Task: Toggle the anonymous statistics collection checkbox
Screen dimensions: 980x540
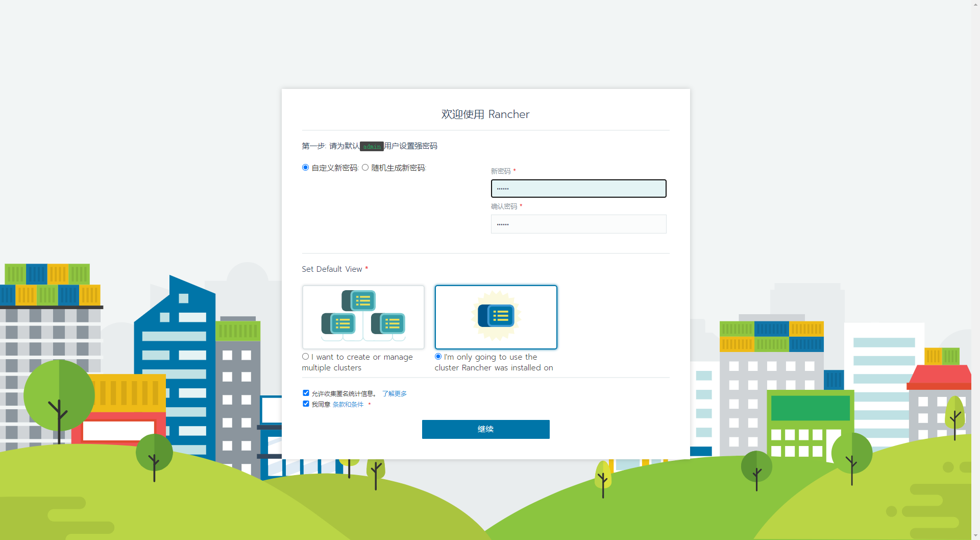Action: pyautogui.click(x=306, y=393)
